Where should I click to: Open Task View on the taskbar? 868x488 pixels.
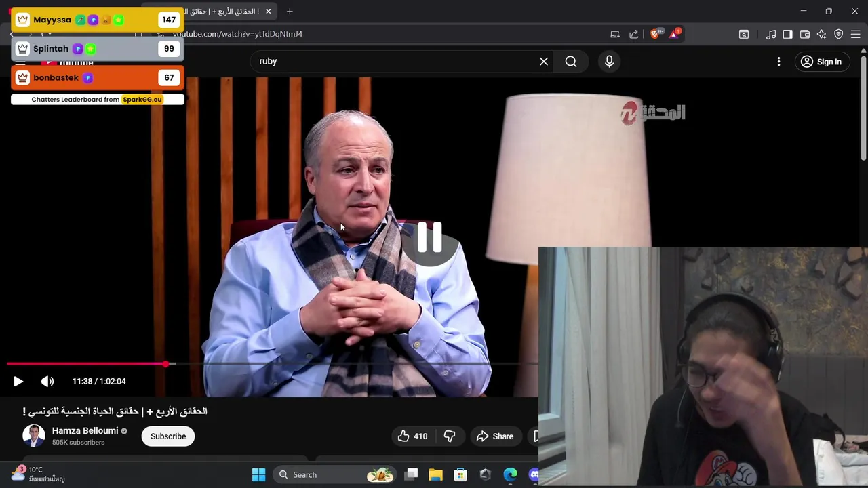point(411,475)
